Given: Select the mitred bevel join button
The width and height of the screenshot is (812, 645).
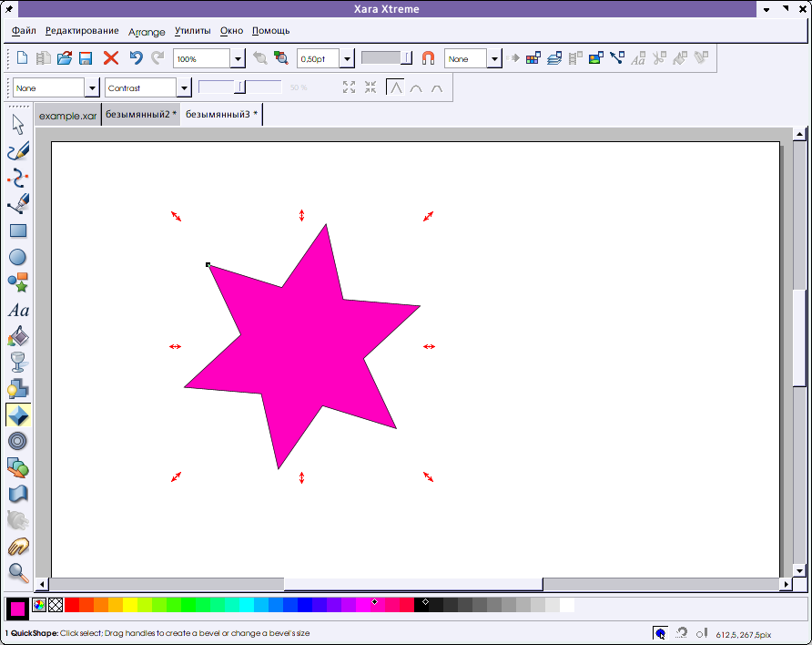Looking at the screenshot, I should coord(395,88).
